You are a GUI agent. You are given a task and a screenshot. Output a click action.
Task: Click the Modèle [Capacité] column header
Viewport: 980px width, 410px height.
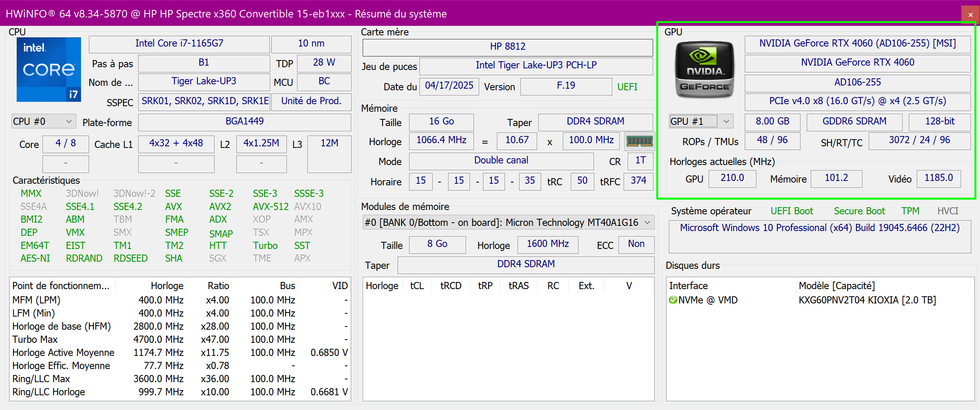[x=837, y=286]
